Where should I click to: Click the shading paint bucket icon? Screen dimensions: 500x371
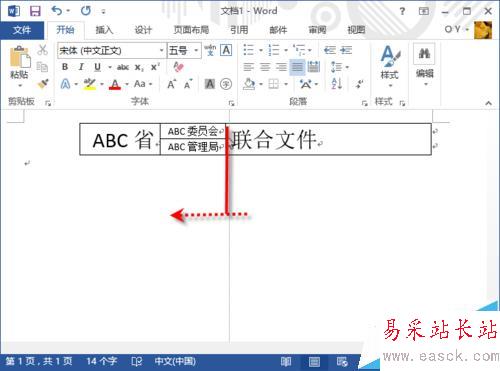[249, 84]
